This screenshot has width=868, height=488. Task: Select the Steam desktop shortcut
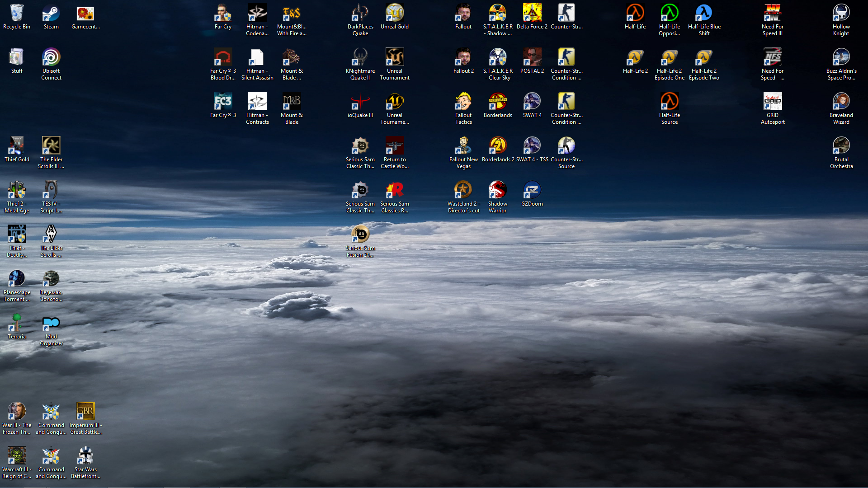point(51,14)
